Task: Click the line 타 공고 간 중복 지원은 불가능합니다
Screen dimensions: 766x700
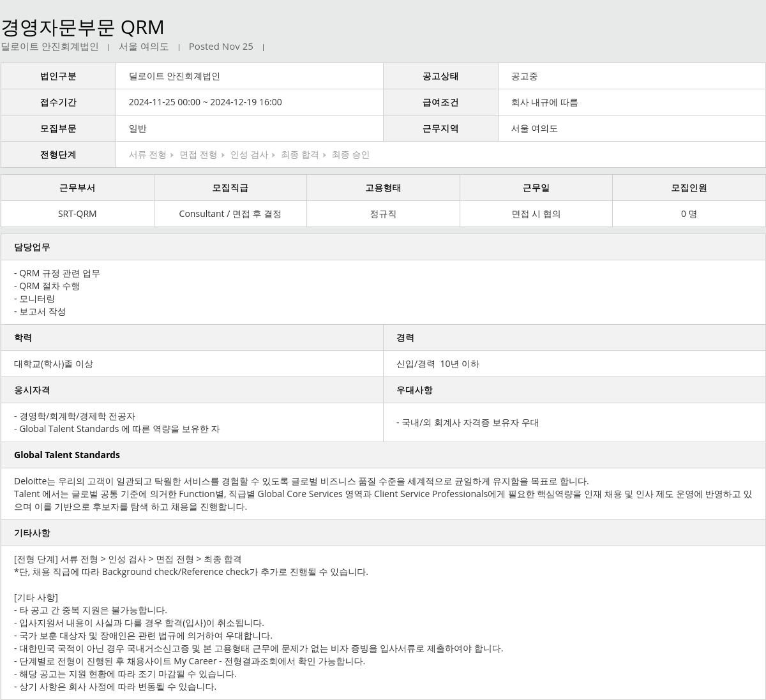Action: 91,610
